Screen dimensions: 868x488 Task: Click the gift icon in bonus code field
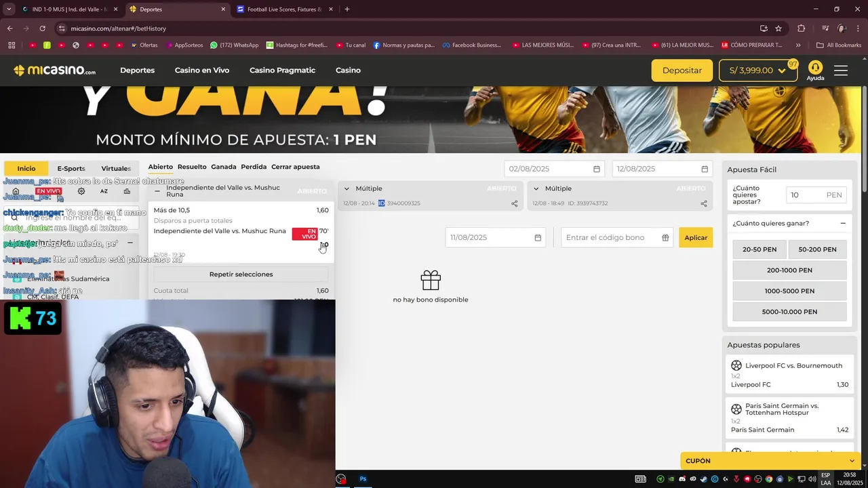pos(665,238)
